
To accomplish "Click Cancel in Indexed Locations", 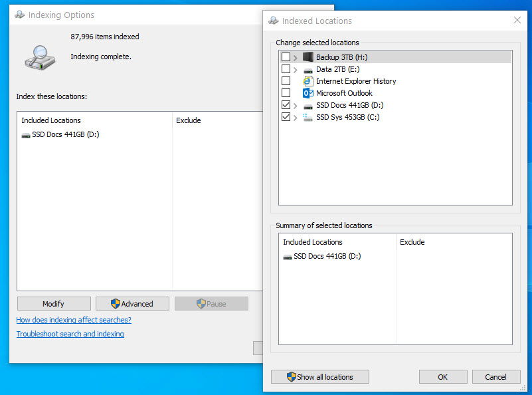I will tap(496, 377).
